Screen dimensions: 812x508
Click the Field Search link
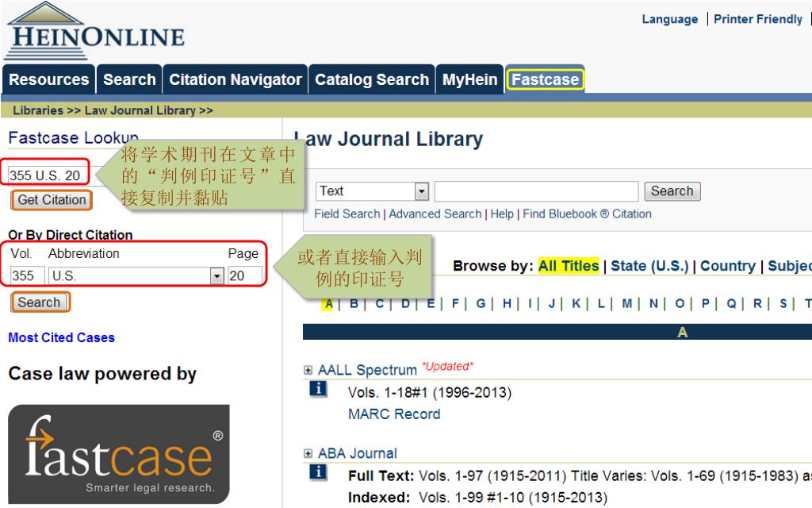[x=347, y=214]
